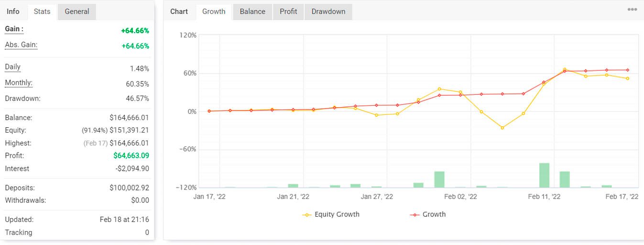Open the Balance chart tab
Screen dimensions: 644x245
(252, 11)
